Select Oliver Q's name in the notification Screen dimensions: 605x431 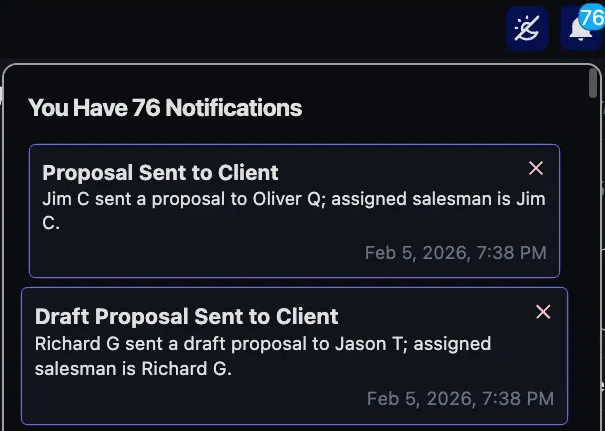[285, 198]
